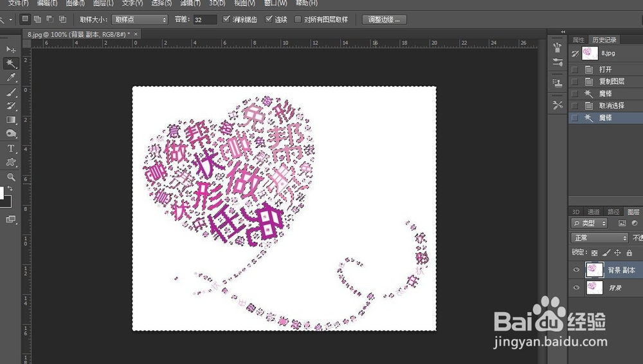The image size is (643, 364).
Task: Set history brush source at 复制图层 state
Action: click(x=574, y=81)
